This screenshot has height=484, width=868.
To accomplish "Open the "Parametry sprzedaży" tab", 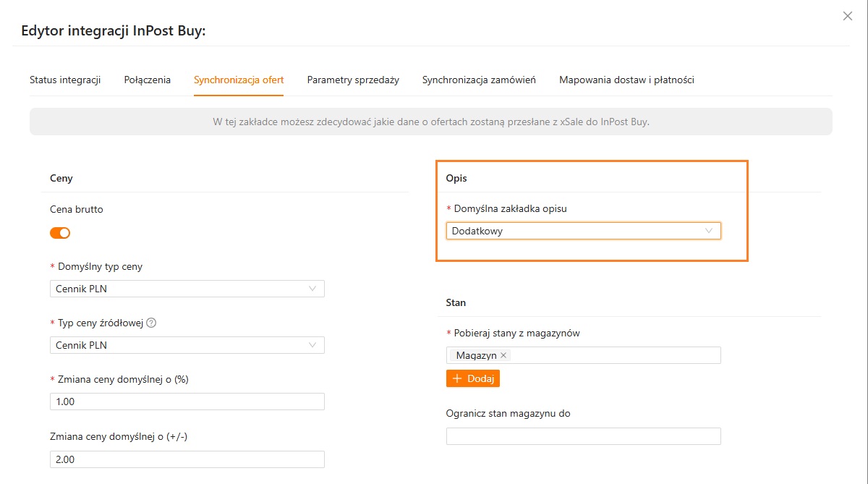I will pos(353,80).
